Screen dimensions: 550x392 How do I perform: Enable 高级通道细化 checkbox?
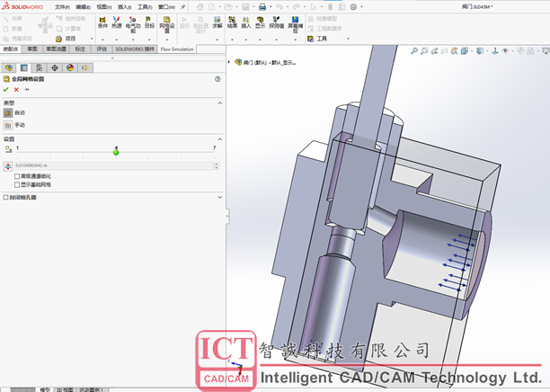coord(17,176)
